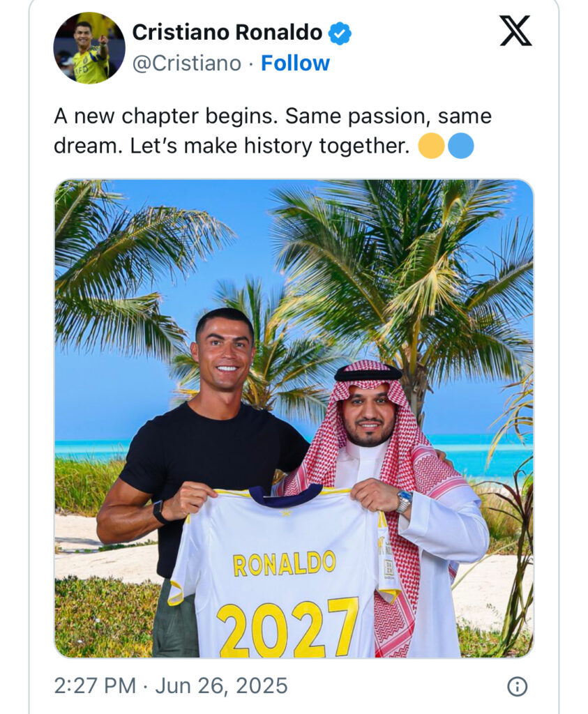Viewport: 588px width, 714px height.
Task: Click the silver wristwatch in the photo
Action: (x=404, y=500)
